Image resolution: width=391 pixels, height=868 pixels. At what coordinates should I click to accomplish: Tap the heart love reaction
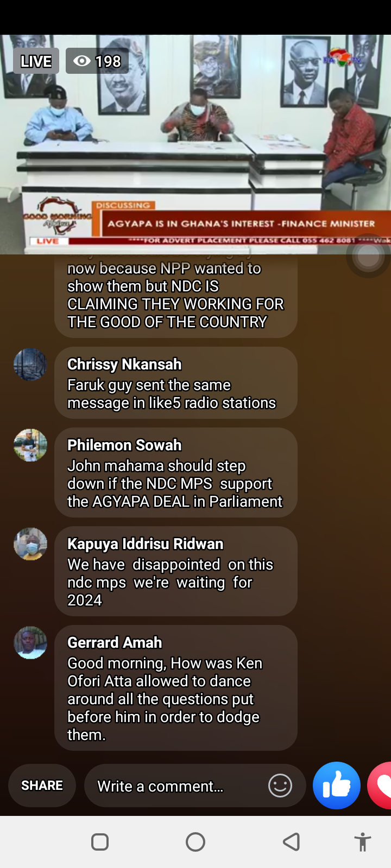[x=380, y=785]
